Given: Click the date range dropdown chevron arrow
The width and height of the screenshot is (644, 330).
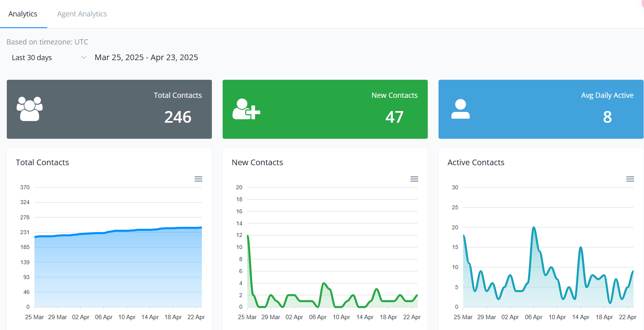Looking at the screenshot, I should pyautogui.click(x=84, y=57).
